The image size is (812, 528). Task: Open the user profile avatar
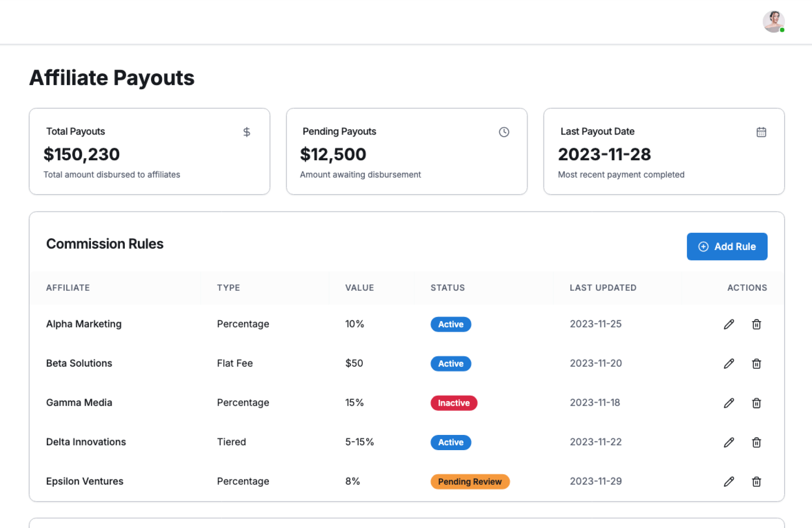pos(773,22)
